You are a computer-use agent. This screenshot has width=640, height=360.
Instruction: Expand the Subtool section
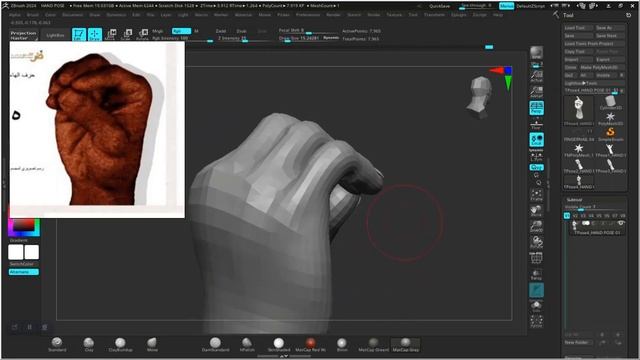point(575,200)
